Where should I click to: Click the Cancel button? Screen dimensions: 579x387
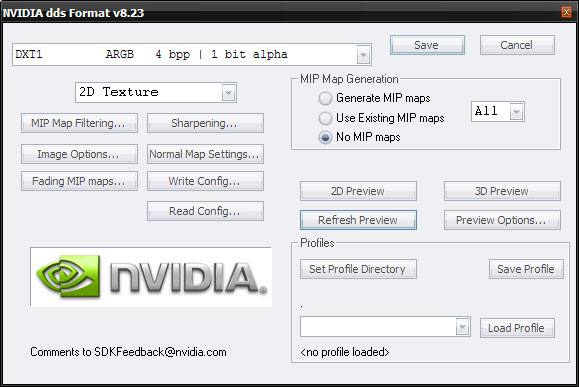[517, 45]
